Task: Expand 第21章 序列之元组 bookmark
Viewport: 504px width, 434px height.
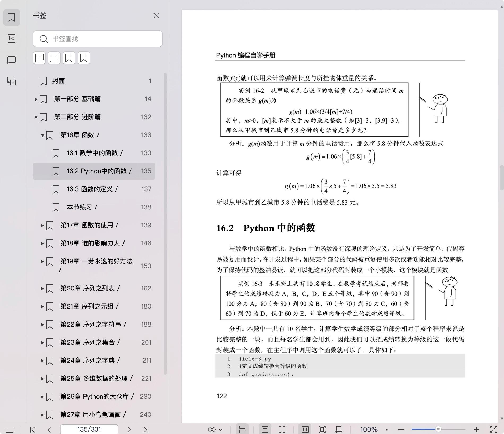Action: [42, 307]
